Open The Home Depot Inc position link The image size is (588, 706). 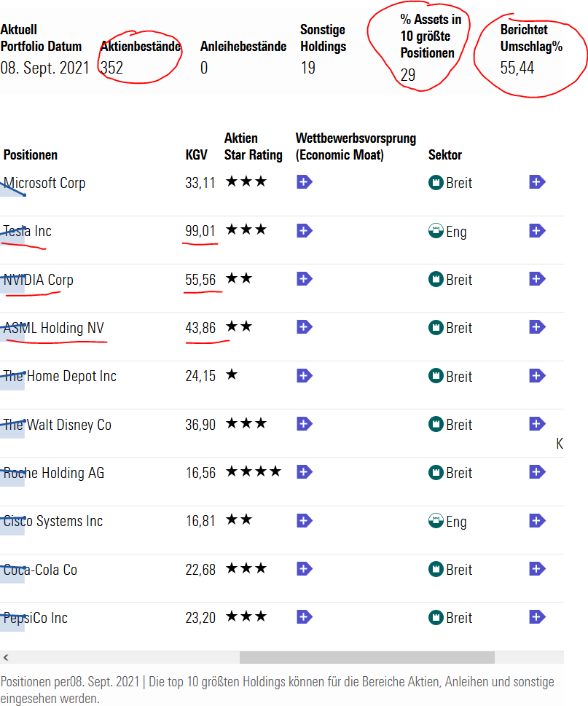pos(60,376)
